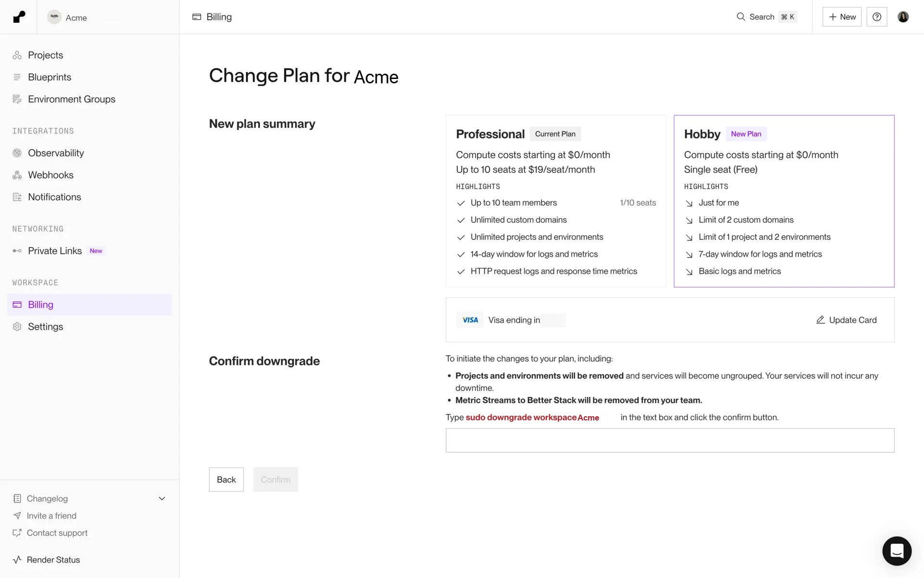Click the Render Status pulse icon
The image size is (924, 578).
coord(17,560)
